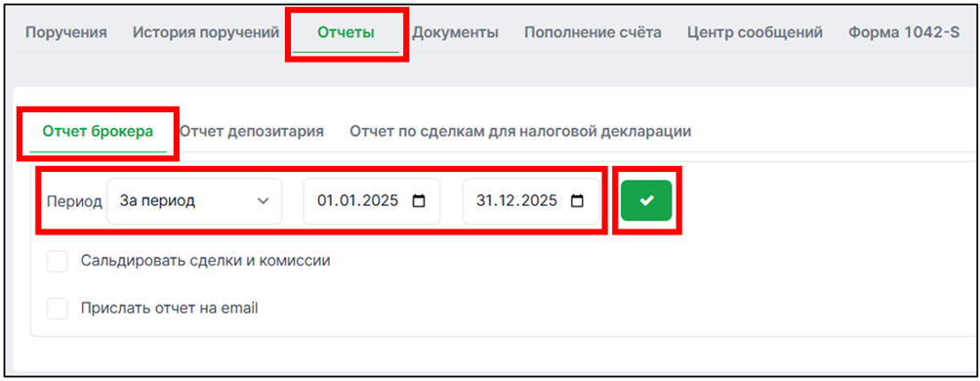Viewport: 980px width, 381px height.
Task: Go to the Документы tab
Action: click(455, 32)
